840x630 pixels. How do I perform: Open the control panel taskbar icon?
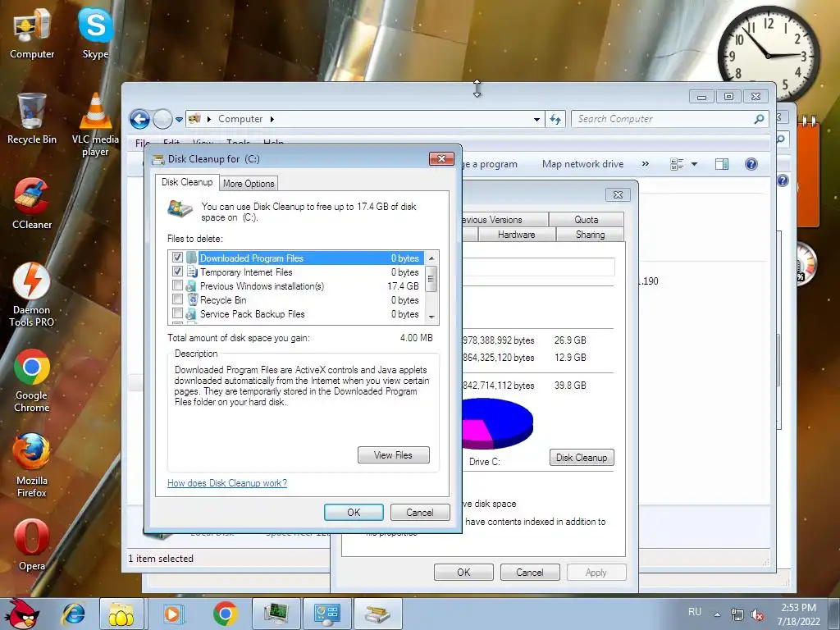tap(327, 614)
